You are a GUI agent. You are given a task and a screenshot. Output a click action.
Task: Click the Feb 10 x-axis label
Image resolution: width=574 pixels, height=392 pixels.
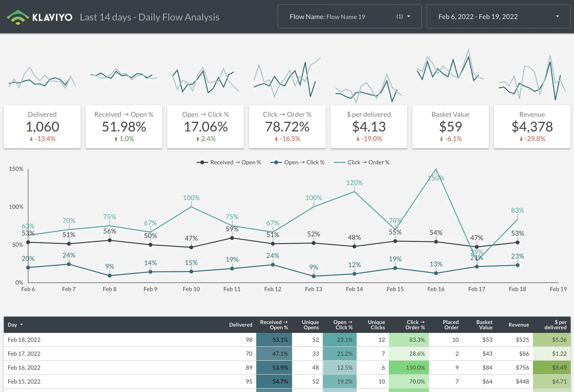(191, 289)
